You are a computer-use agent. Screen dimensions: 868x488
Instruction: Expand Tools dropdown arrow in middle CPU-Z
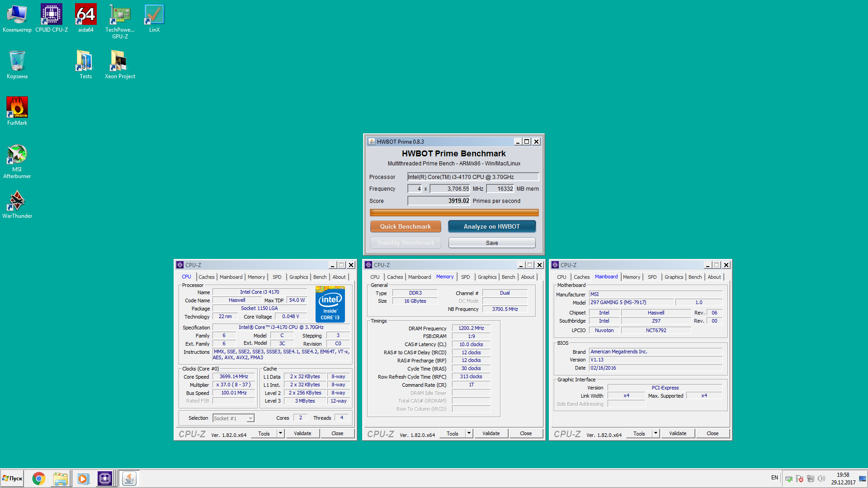pyautogui.click(x=469, y=433)
